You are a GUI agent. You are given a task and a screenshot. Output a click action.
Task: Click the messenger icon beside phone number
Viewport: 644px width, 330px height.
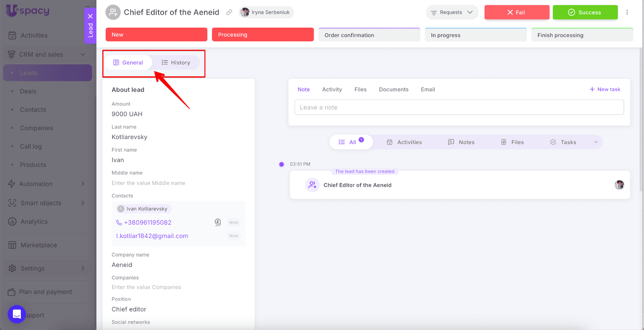click(218, 222)
